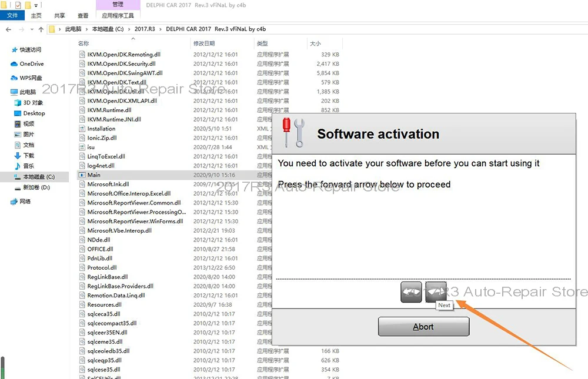Sort files by 修改日期 column header

204,43
